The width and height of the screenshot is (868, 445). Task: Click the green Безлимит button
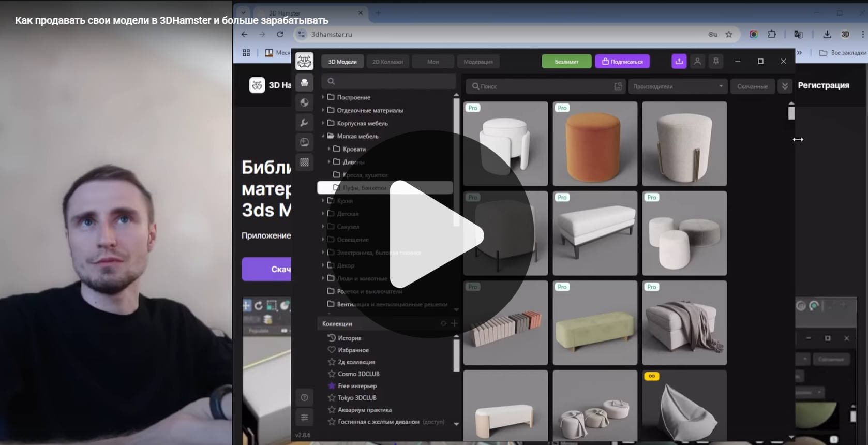(566, 62)
